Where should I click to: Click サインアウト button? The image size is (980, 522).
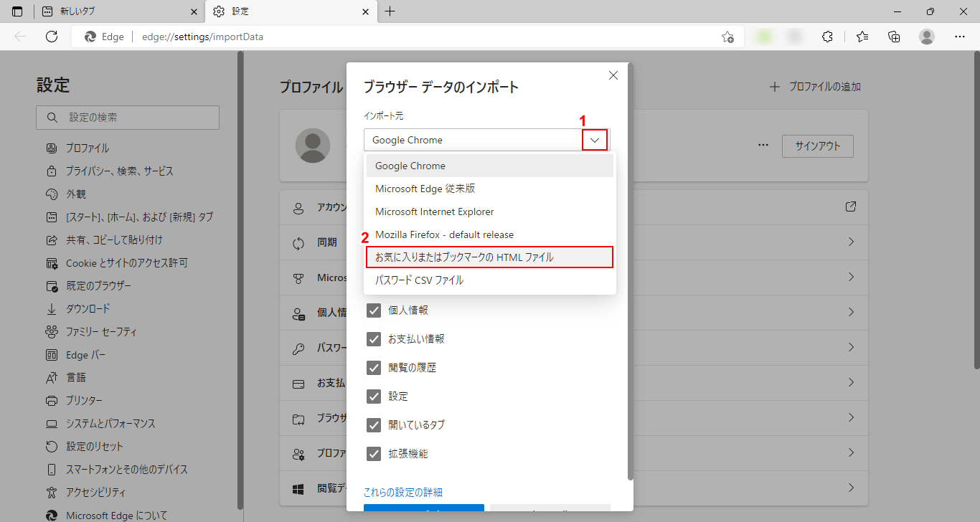(x=817, y=146)
